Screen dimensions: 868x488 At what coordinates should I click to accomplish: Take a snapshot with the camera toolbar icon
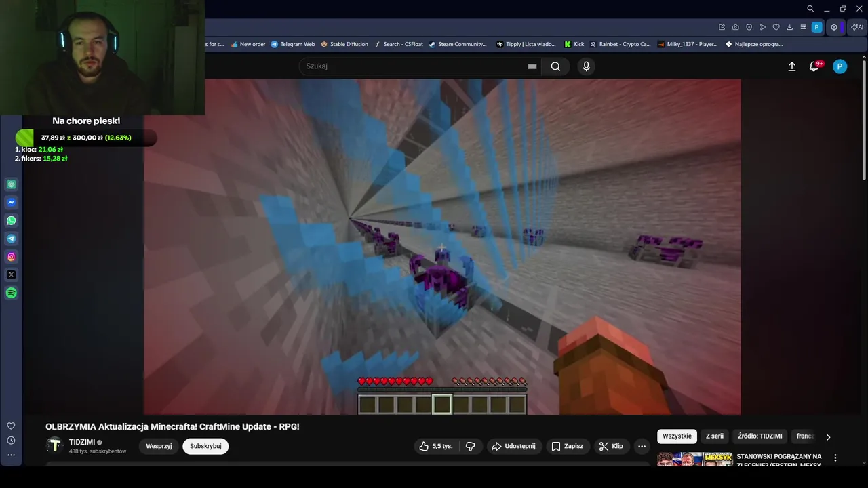pos(735,27)
